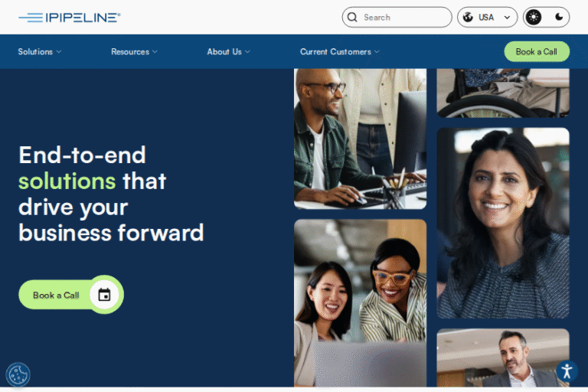Switch to dark mode moon icon

point(559,17)
